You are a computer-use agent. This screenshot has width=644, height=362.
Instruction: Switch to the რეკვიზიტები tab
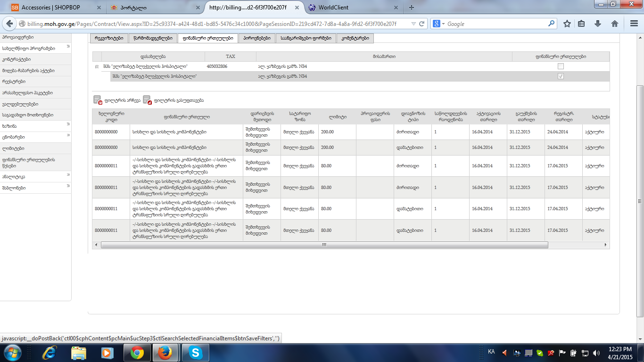109,38
